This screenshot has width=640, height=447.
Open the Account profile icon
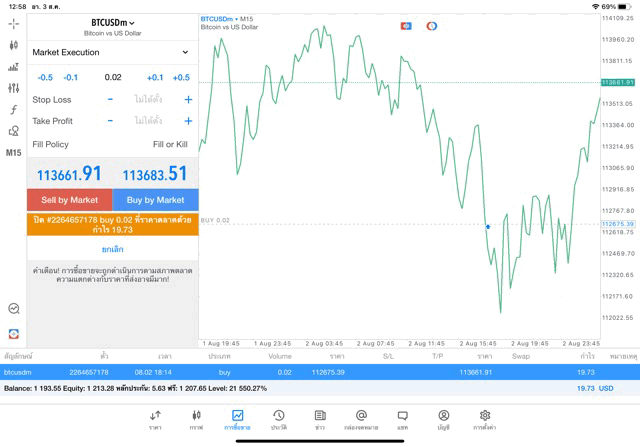coord(443,419)
